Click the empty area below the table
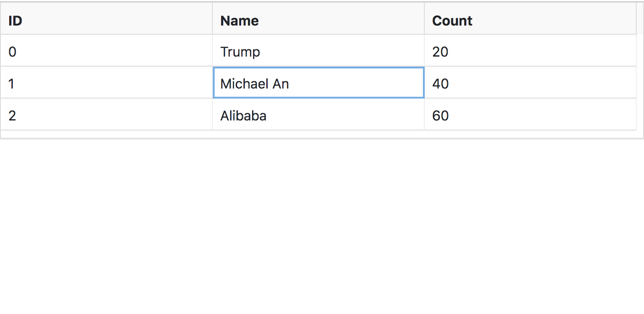The width and height of the screenshot is (644, 314). [320, 219]
